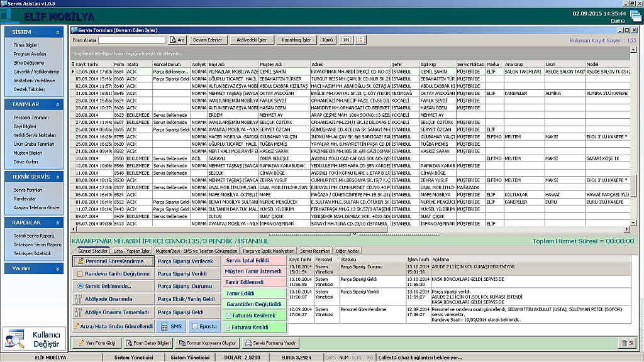
Task: Click the clear-filter X icon in toolbar
Action: 346,40
